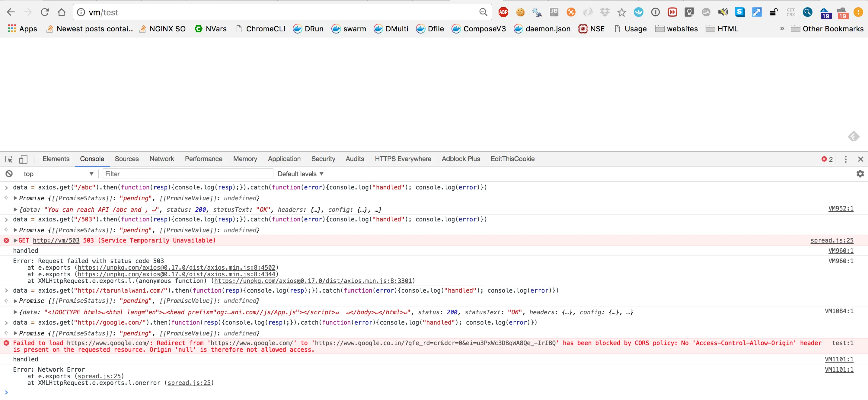
Task: Click the http://vm/503 URL link
Action: (x=56, y=240)
